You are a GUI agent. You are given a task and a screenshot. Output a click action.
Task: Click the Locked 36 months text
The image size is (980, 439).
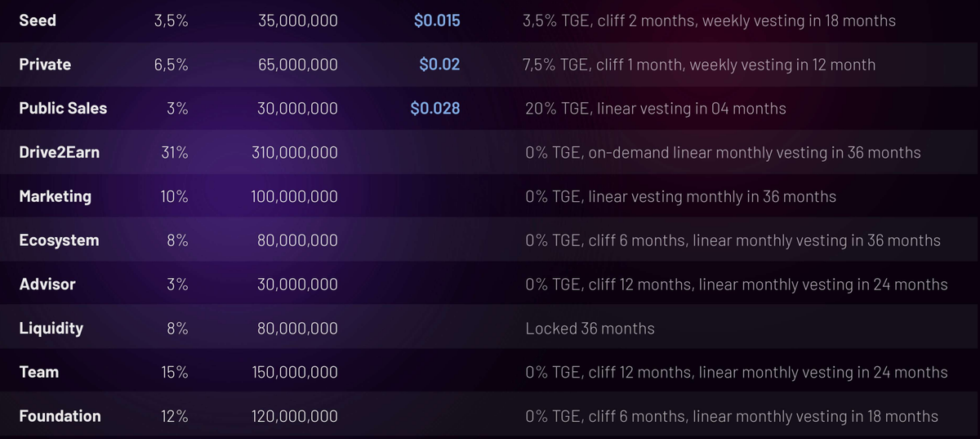590,328
